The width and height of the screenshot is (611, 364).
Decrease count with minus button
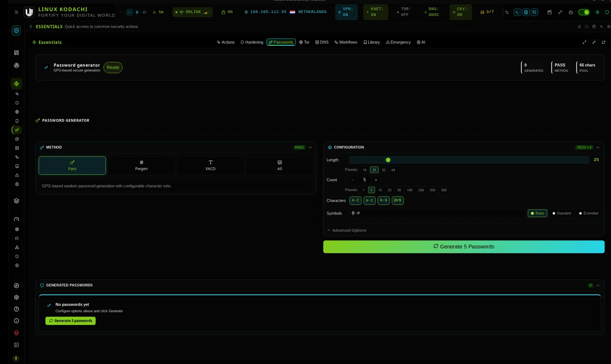(353, 180)
